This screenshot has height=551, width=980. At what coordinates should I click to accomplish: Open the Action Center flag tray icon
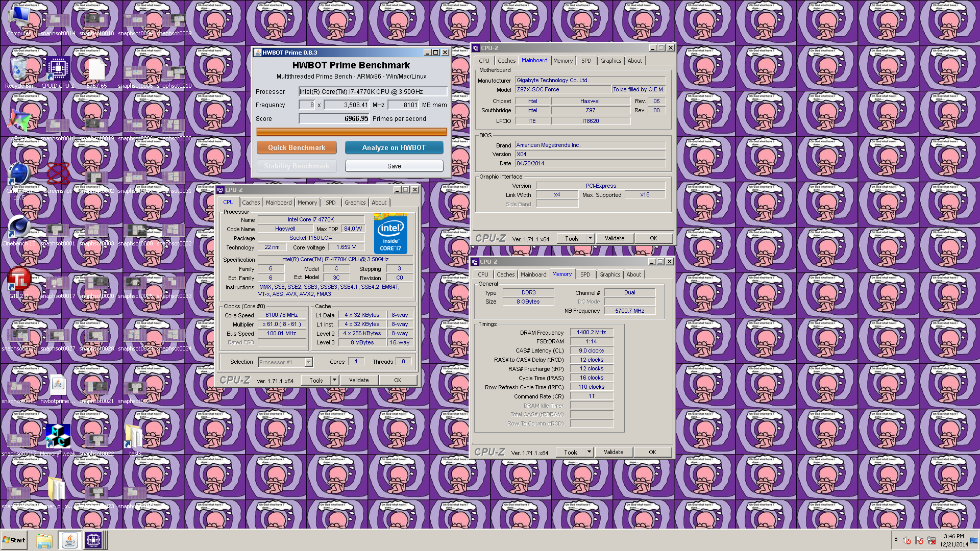pos(919,541)
